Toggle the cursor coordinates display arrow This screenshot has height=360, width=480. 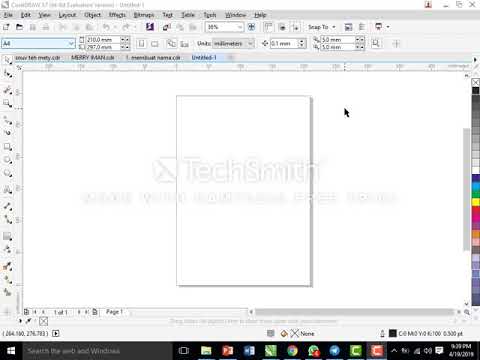[x=56, y=333]
